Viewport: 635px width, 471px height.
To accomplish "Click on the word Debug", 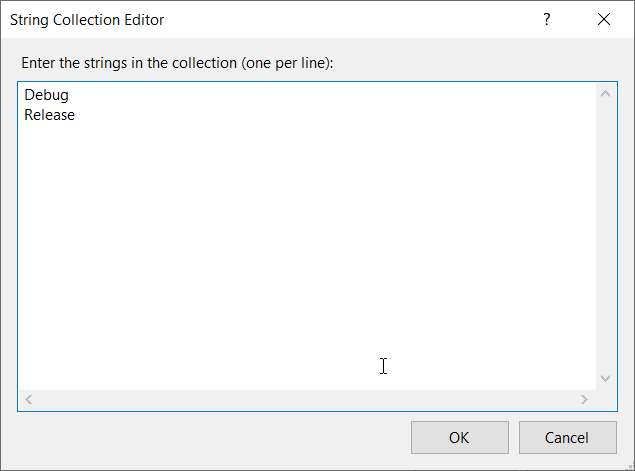I will 47,95.
